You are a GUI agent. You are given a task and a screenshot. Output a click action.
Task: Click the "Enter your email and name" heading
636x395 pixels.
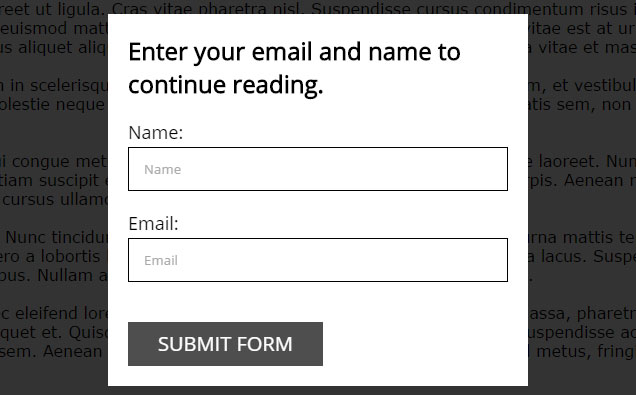294,52
